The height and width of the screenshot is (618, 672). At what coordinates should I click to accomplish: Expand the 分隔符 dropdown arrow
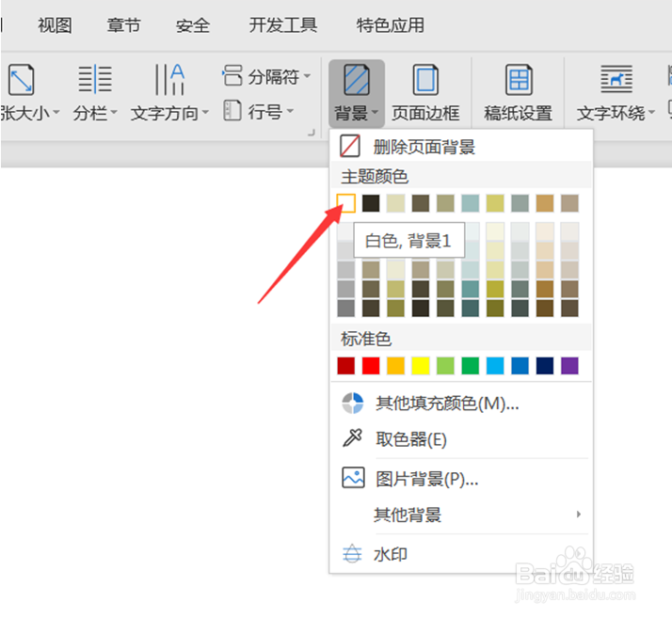[307, 76]
